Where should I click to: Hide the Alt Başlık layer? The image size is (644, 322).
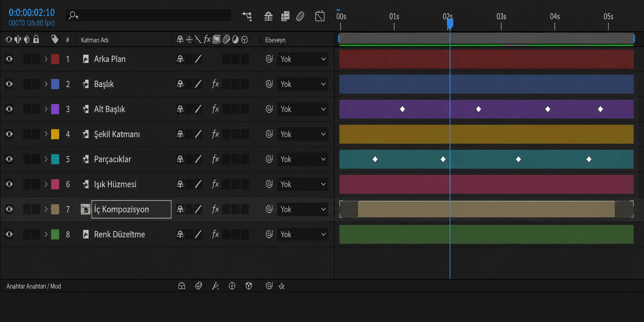[9, 109]
